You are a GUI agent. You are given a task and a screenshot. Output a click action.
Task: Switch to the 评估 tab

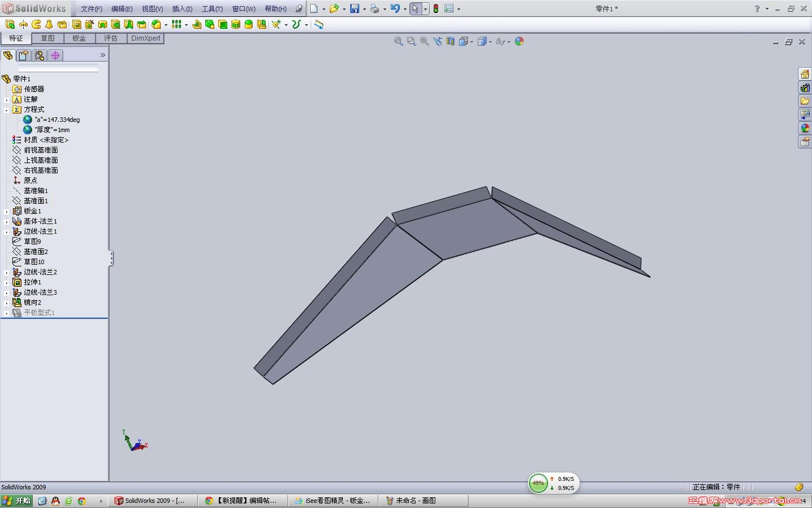pos(111,38)
